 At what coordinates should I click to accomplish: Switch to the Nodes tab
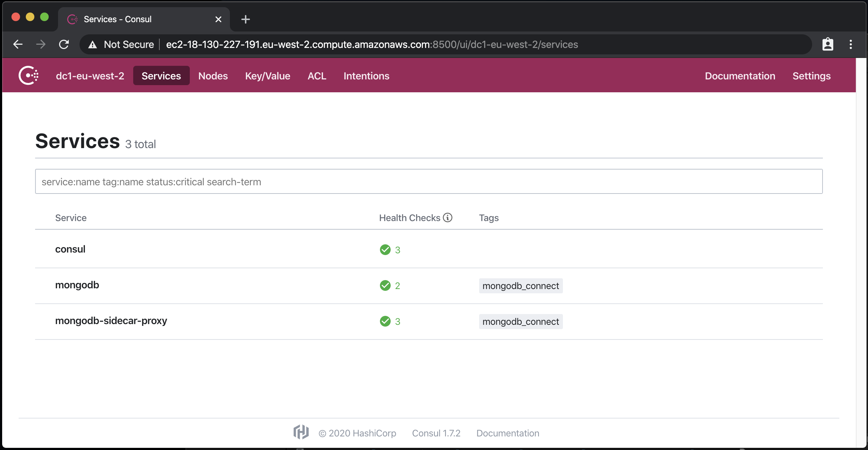click(213, 76)
